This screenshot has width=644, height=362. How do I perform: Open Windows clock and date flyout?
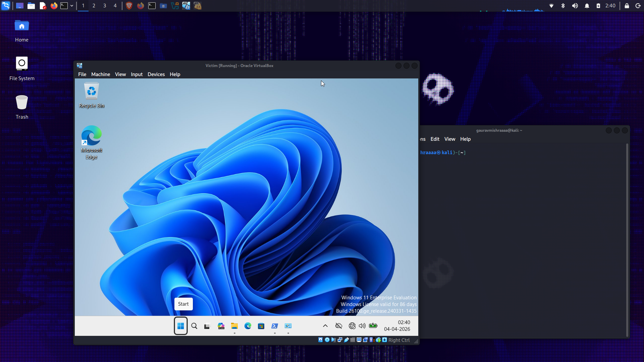point(397,326)
